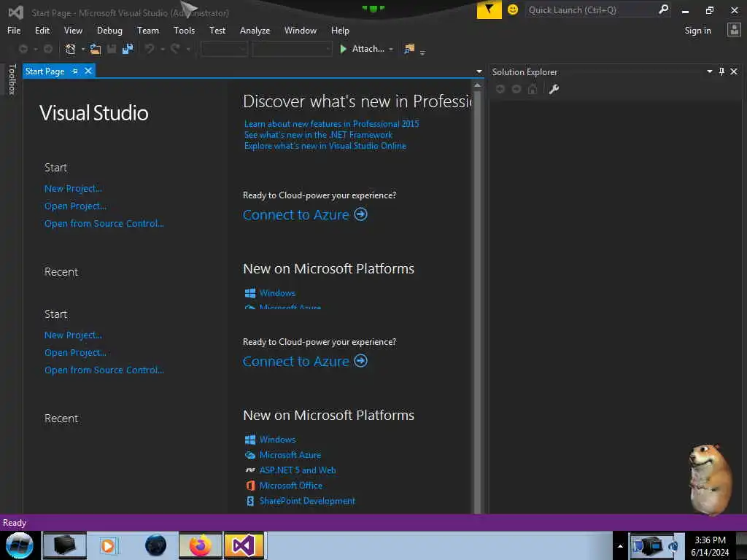Click the Visual Studio taskbar icon
The width and height of the screenshot is (747, 560).
click(244, 545)
